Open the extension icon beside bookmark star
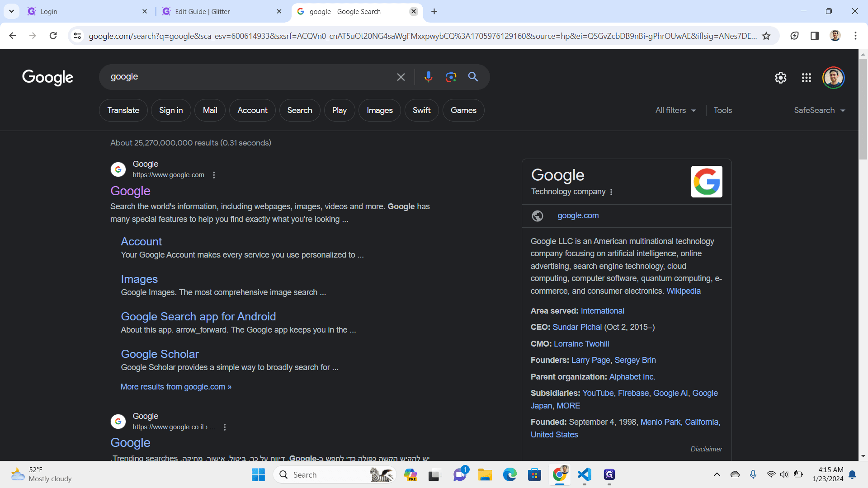The image size is (868, 488). point(794,36)
